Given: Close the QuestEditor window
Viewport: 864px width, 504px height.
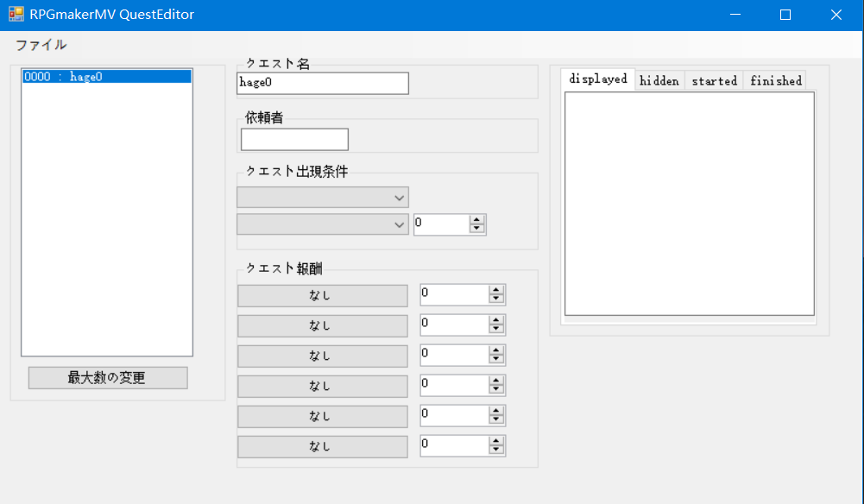Looking at the screenshot, I should 836,15.
